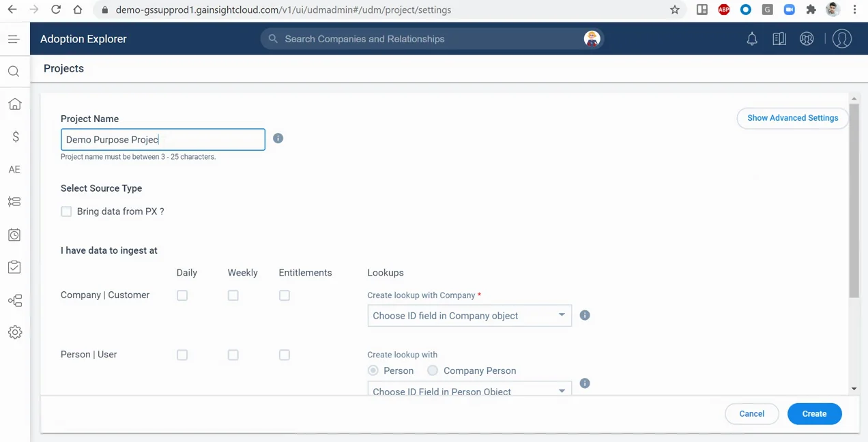
Task: Check Daily for Person | User
Action: point(182,355)
